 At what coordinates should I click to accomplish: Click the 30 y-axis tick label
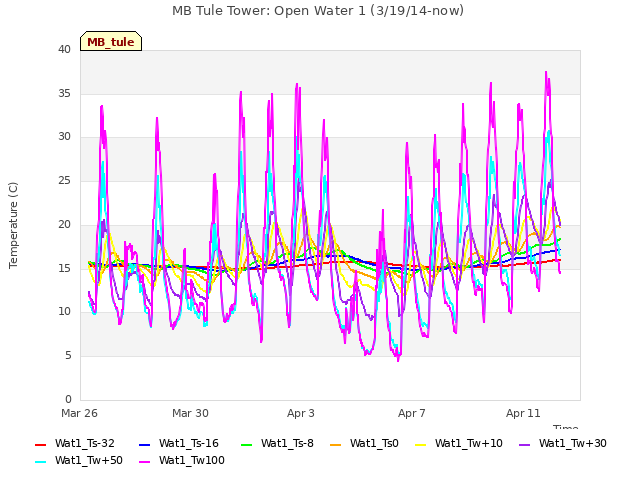pyautogui.click(x=64, y=137)
